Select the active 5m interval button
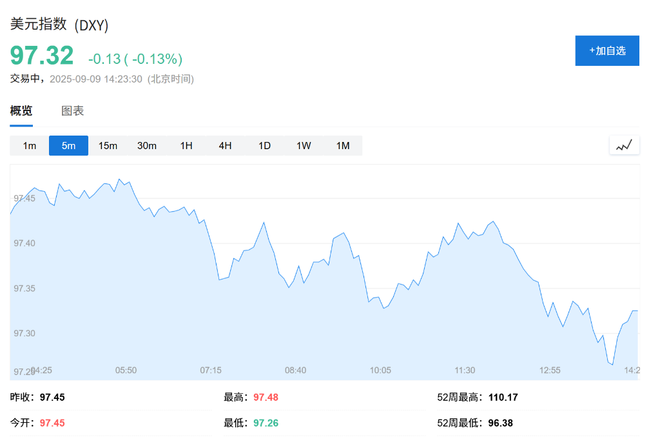Screen dimensions: 660x448 [69, 146]
